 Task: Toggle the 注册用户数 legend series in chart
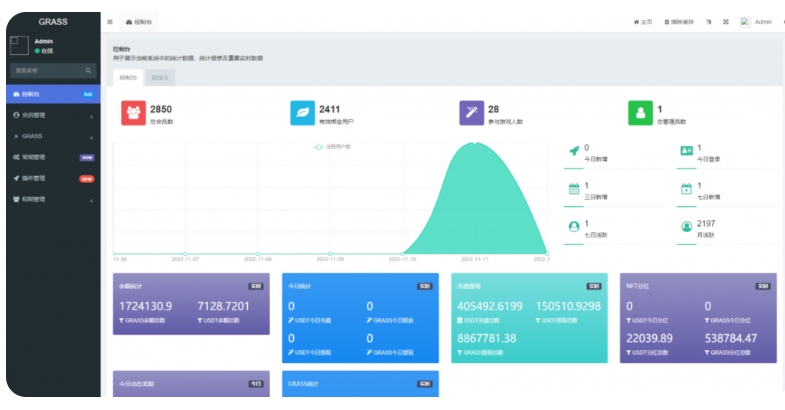click(x=340, y=147)
